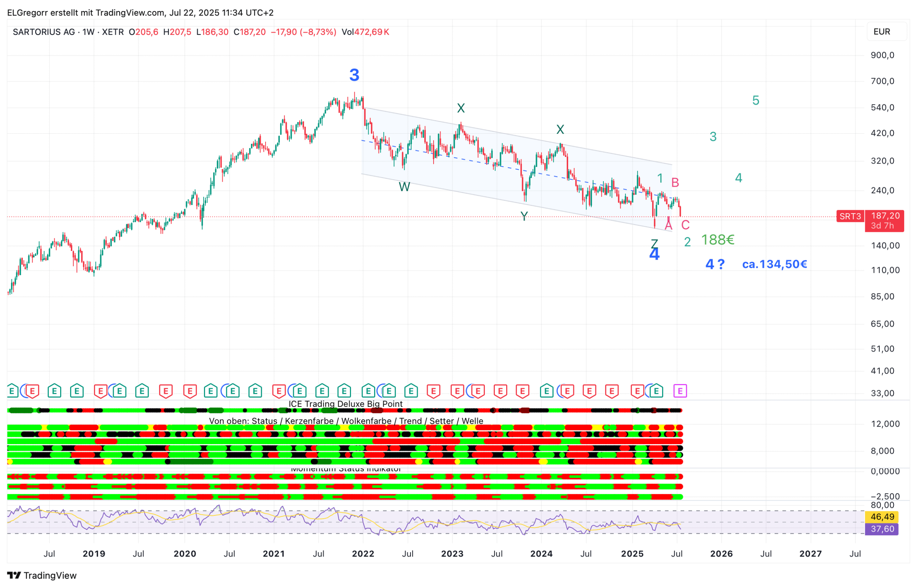Select the yellow 46,49 RSI value label
917x588 pixels.
coord(882,517)
